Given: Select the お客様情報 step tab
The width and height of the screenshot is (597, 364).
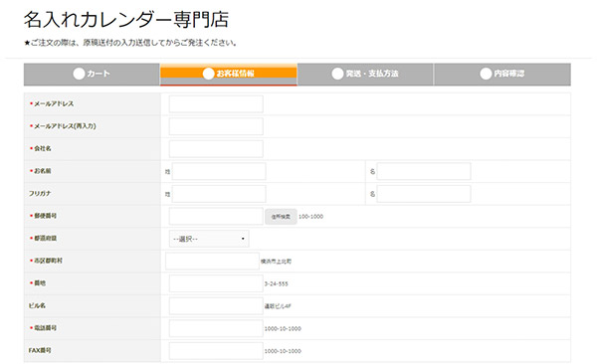Looking at the screenshot, I should tap(229, 74).
